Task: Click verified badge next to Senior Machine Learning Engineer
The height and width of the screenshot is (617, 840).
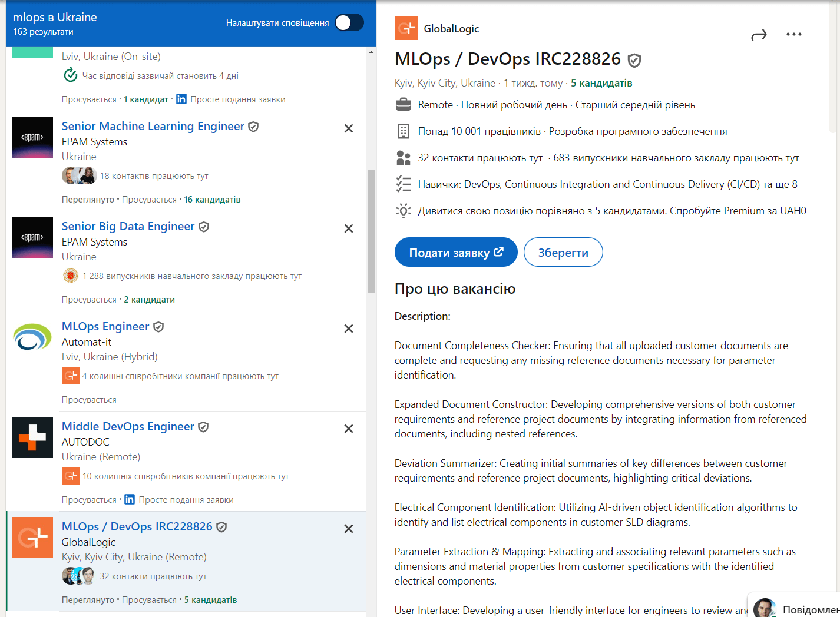Action: [x=253, y=127]
